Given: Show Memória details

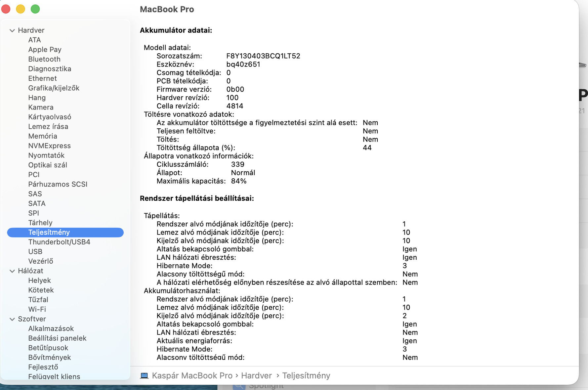Looking at the screenshot, I should [x=42, y=136].
